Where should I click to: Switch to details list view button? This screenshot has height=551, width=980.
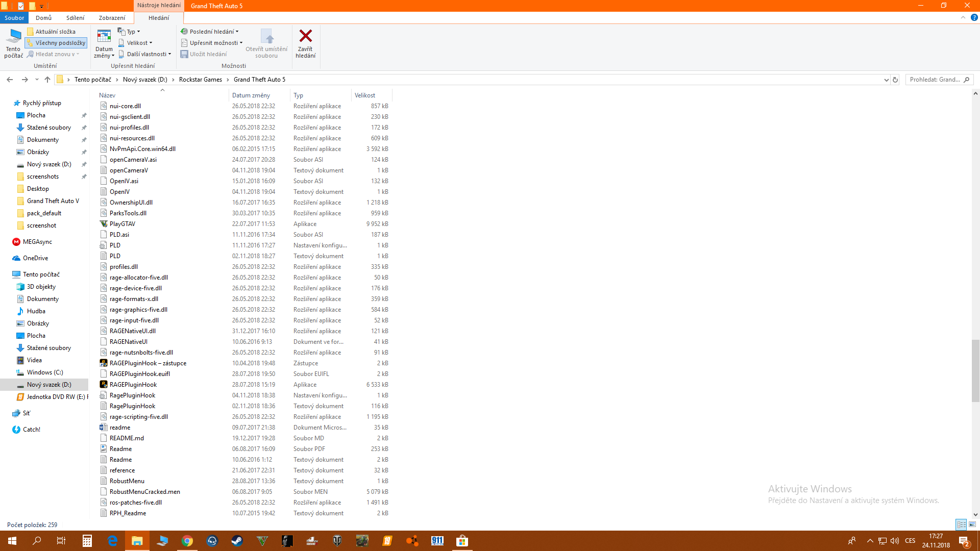(961, 524)
